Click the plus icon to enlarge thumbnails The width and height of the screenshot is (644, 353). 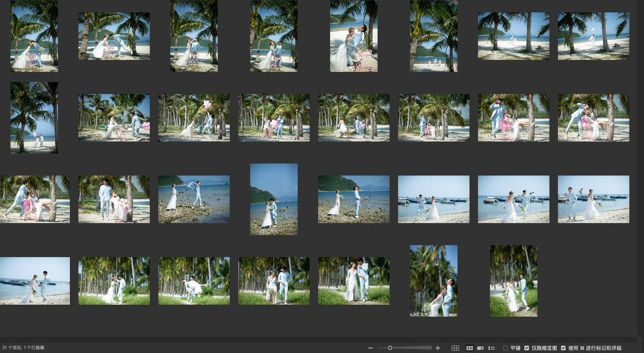tap(437, 348)
